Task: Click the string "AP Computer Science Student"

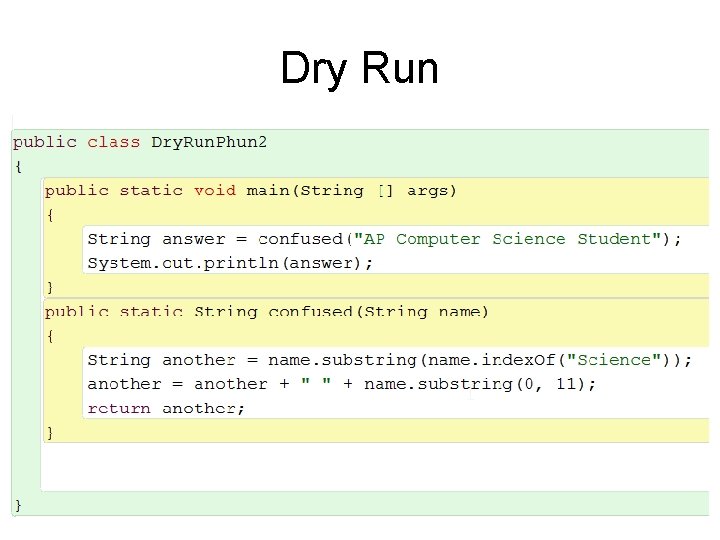Action: (507, 239)
